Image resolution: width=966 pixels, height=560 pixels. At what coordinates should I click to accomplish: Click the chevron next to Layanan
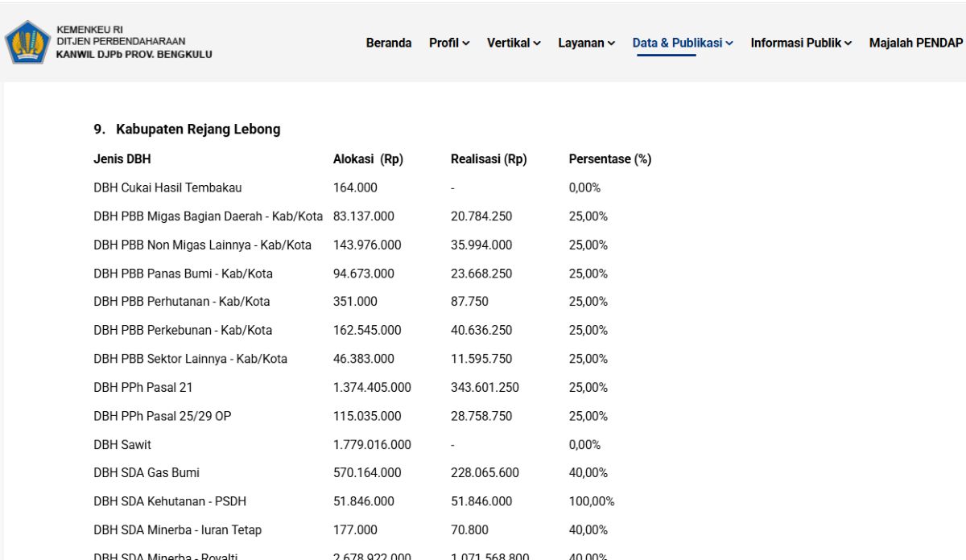(x=612, y=43)
